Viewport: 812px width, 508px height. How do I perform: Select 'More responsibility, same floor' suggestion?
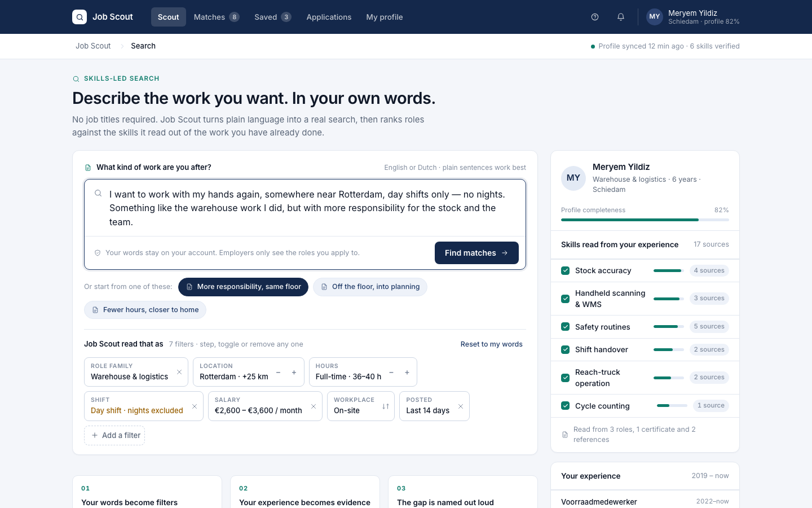[x=243, y=287]
